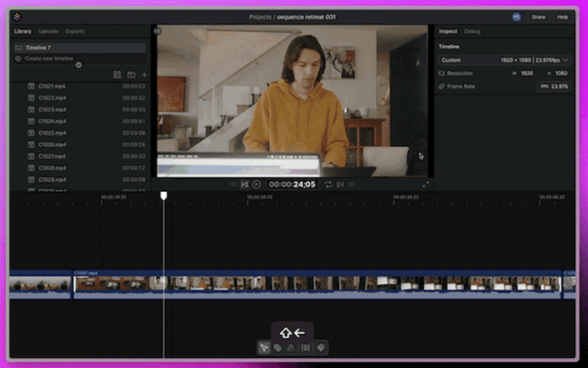
Task: Click the grid view icon in Library panel
Action: (117, 74)
